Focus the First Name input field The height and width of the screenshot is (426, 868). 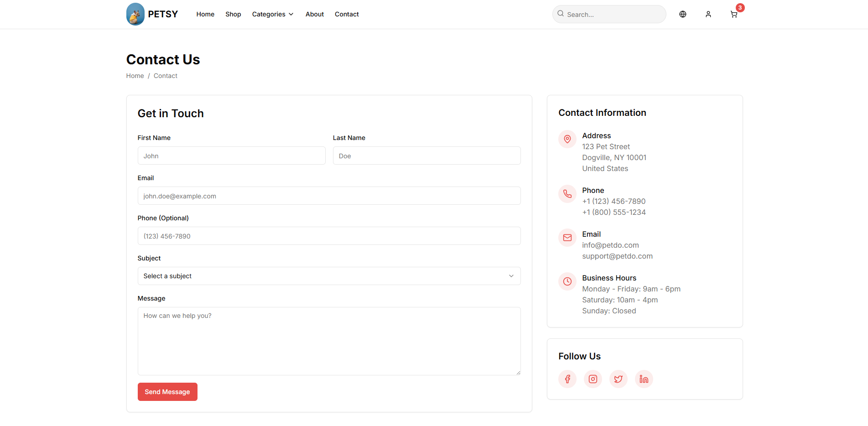231,156
